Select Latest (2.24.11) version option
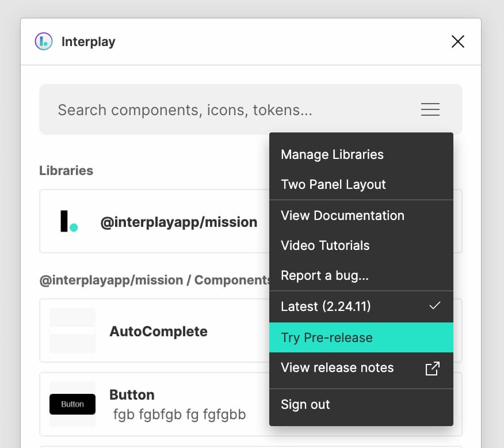The height and width of the screenshot is (448, 504). coord(361,306)
